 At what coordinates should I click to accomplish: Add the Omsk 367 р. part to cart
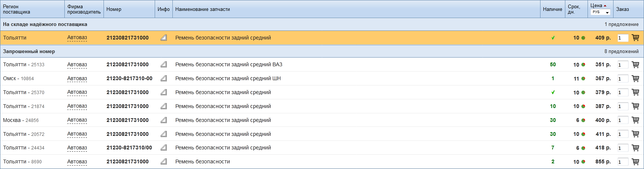[635, 79]
